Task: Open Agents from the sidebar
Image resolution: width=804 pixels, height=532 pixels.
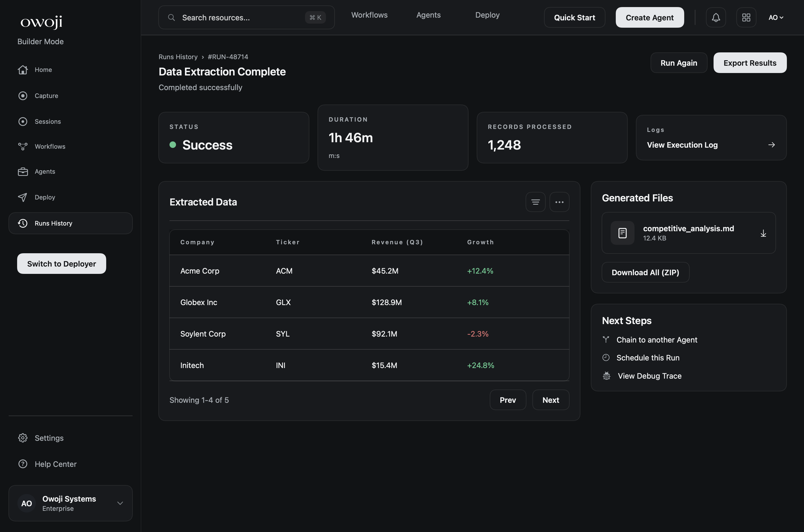Action: [45, 171]
